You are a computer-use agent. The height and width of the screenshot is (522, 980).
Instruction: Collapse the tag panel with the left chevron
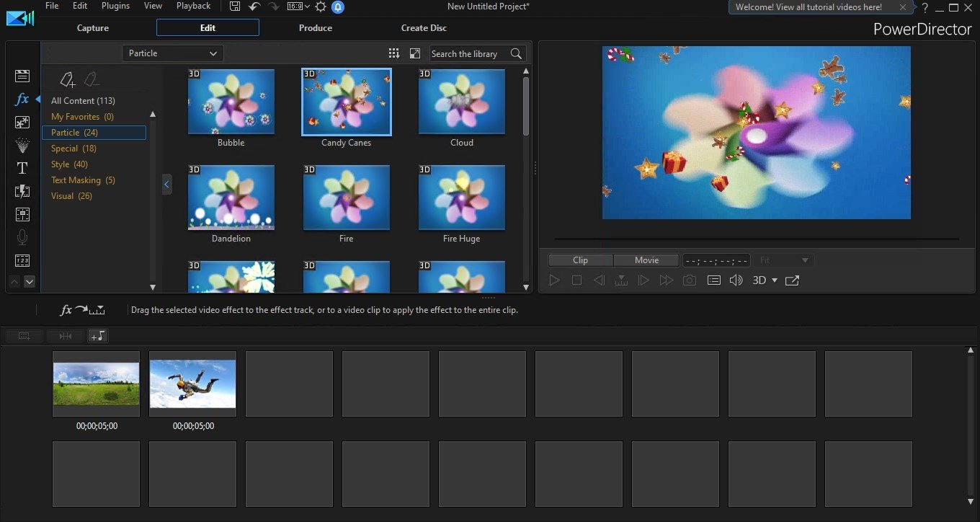click(166, 185)
